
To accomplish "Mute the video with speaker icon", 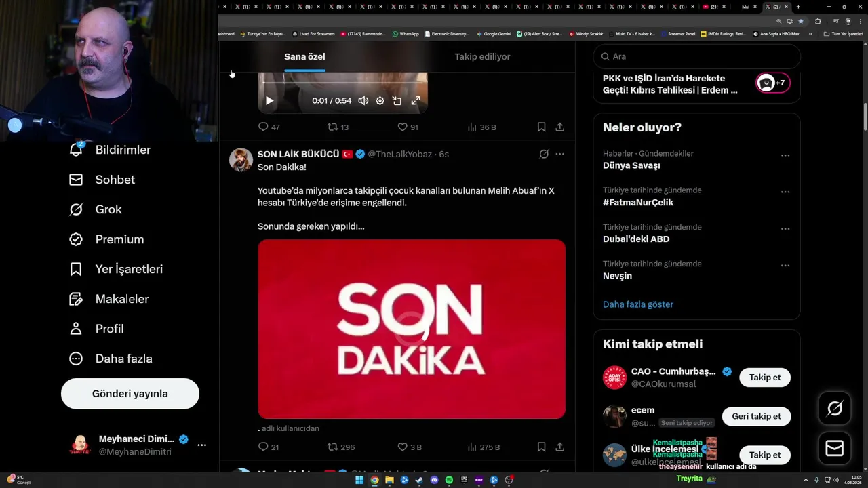I will click(x=363, y=100).
